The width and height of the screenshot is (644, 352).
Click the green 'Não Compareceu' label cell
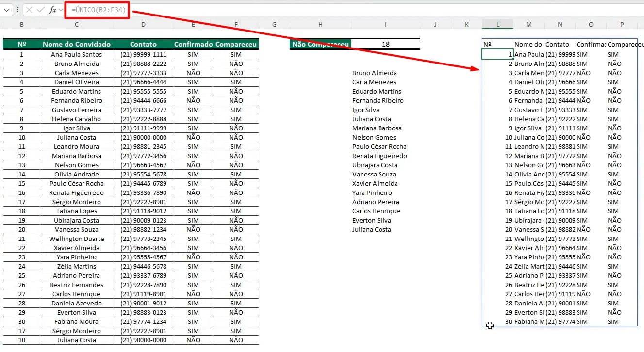pyautogui.click(x=320, y=44)
